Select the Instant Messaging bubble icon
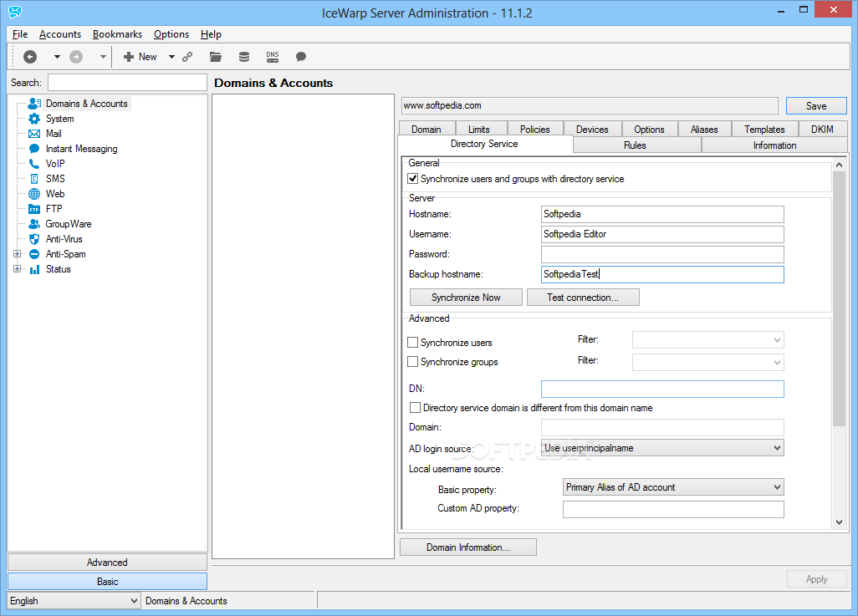Screen dimensions: 858x616 pyautogui.click(x=34, y=149)
